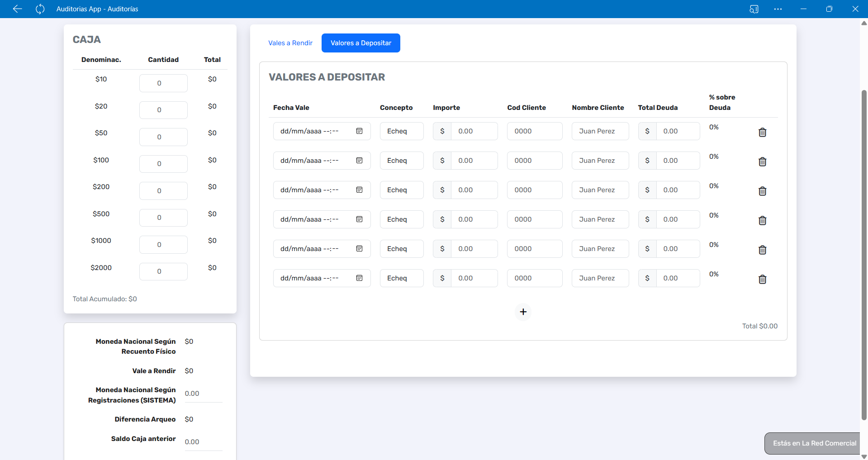
Task: Open the three-dots more options menu
Action: (x=778, y=9)
